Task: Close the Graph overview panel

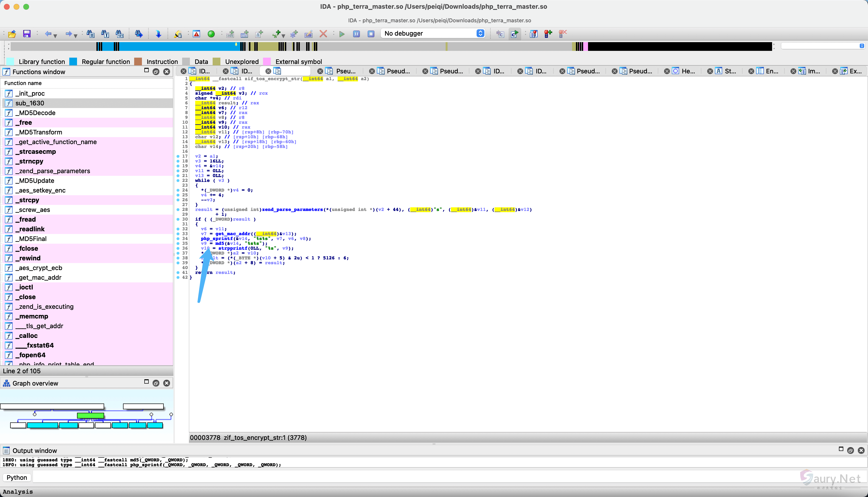Action: click(167, 383)
